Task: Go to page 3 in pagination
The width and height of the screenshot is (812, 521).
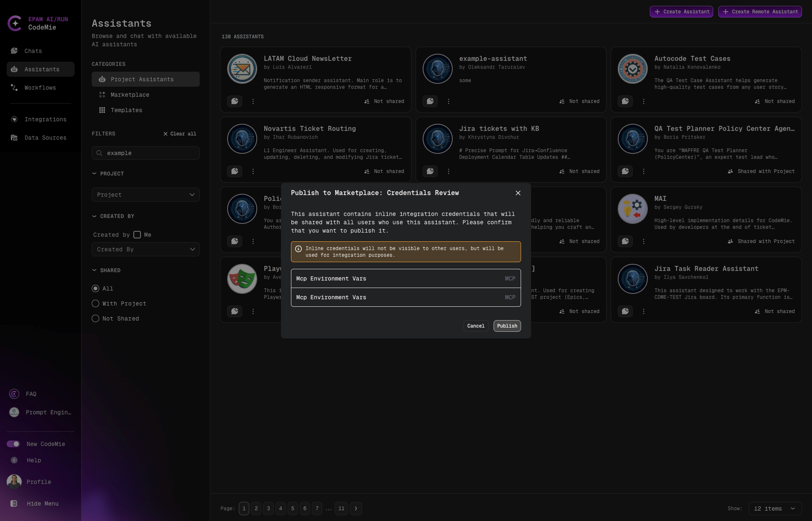Action: tap(268, 508)
